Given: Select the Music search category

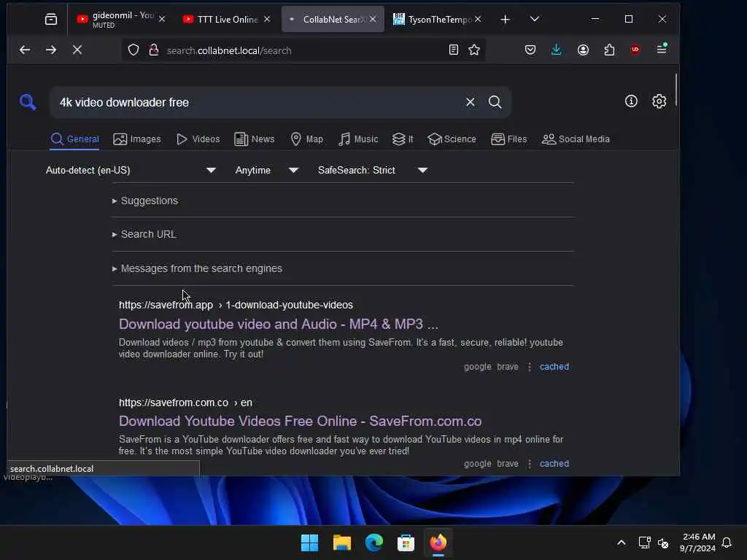Looking at the screenshot, I should click(x=358, y=139).
